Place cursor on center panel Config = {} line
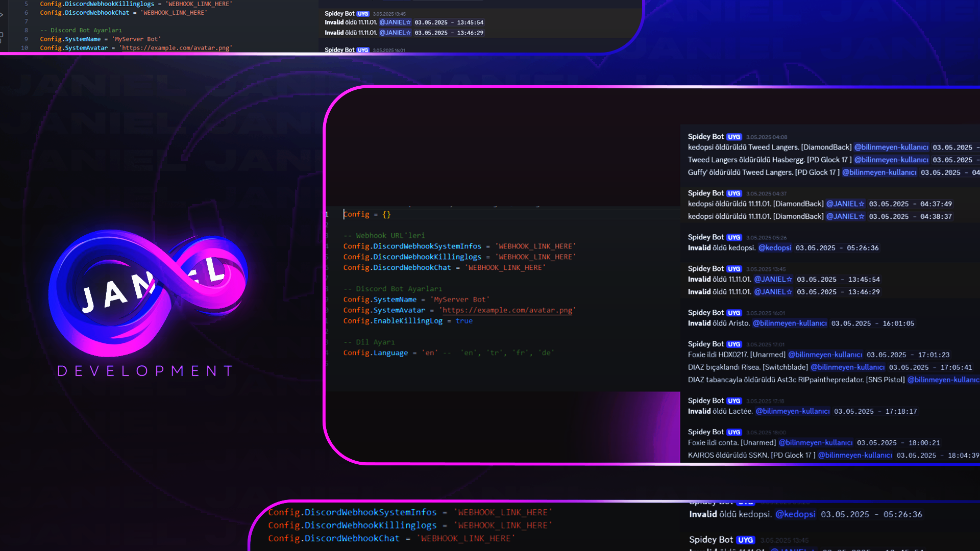 pos(366,214)
